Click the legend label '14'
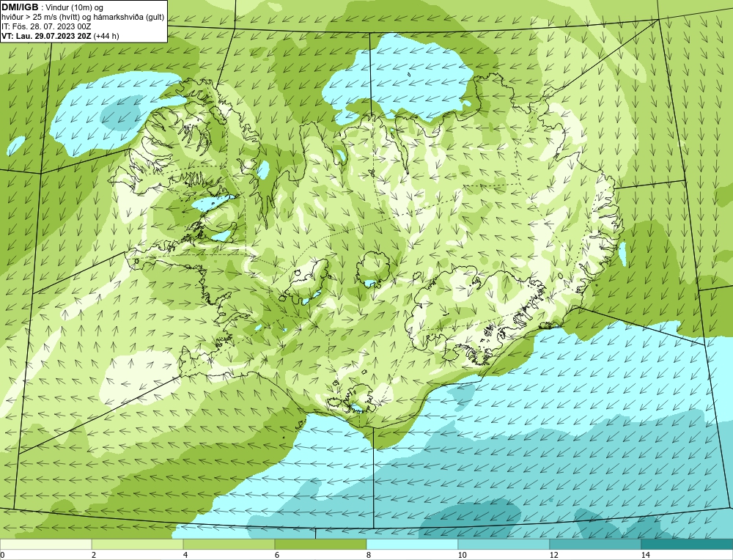The height and width of the screenshot is (560, 733). 646,555
